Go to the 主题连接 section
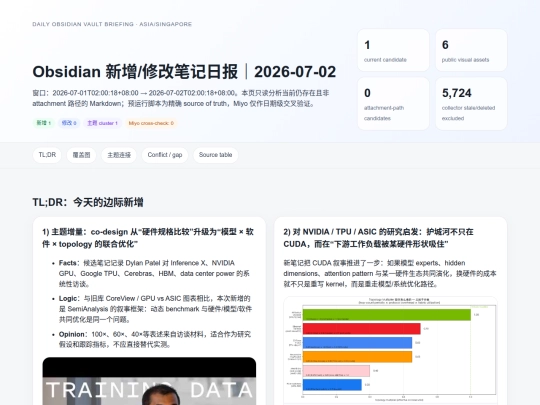The width and height of the screenshot is (540, 405). [119, 155]
